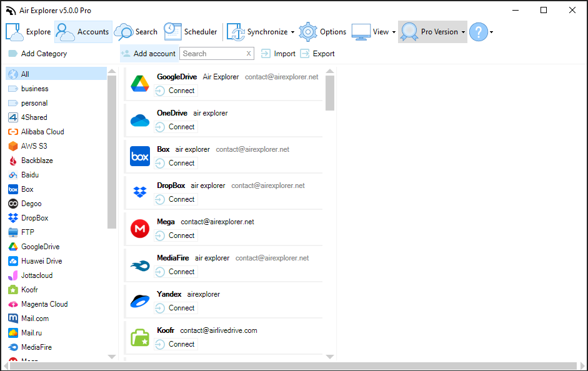Click the Mail.com icon in sidebar
Viewport: 588px width, 371px height.
tap(13, 319)
